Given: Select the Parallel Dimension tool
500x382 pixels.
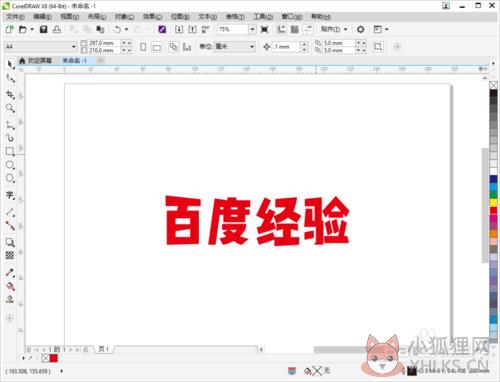Looking at the screenshot, I should click(x=10, y=212).
